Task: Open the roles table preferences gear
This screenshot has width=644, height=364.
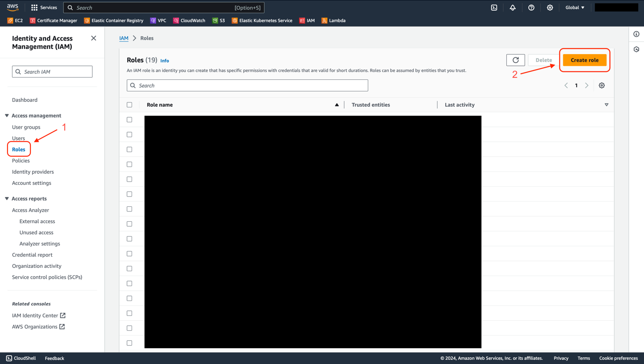Action: [x=602, y=85]
